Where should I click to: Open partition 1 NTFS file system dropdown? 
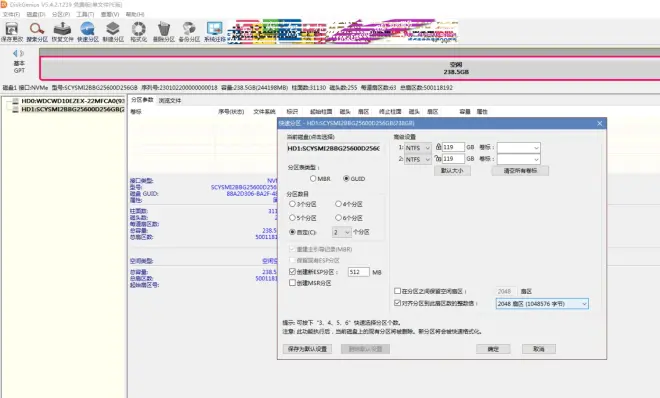coord(418,148)
